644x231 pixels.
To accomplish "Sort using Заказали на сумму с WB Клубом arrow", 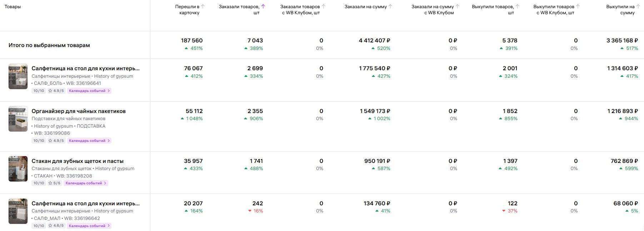I will click(x=458, y=6).
